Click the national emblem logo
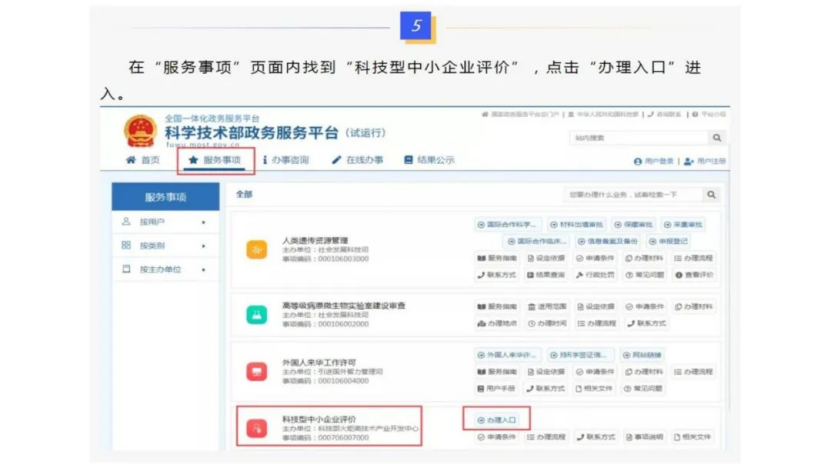 point(140,130)
